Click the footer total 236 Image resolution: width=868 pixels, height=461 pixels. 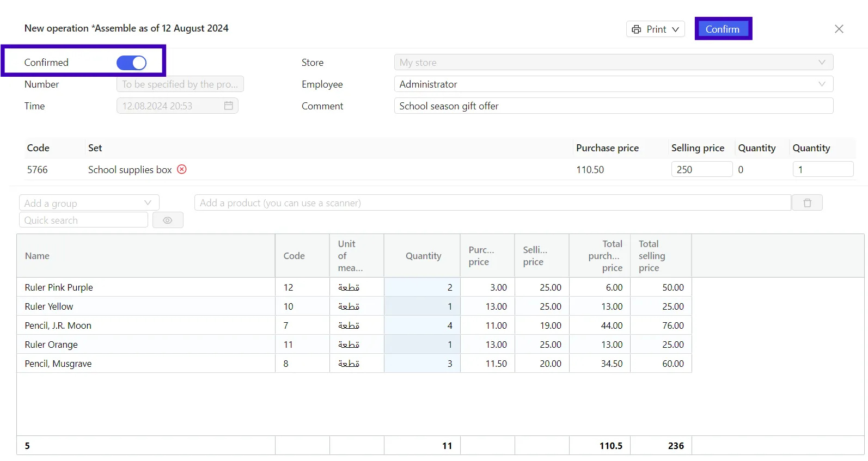[x=676, y=446]
